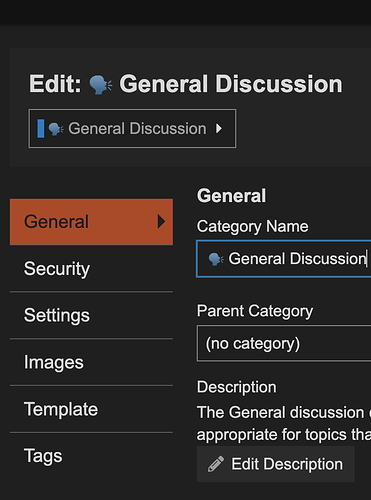The width and height of the screenshot is (371, 500).
Task: Click the caret arrow next to badge name
Action: 219,128
